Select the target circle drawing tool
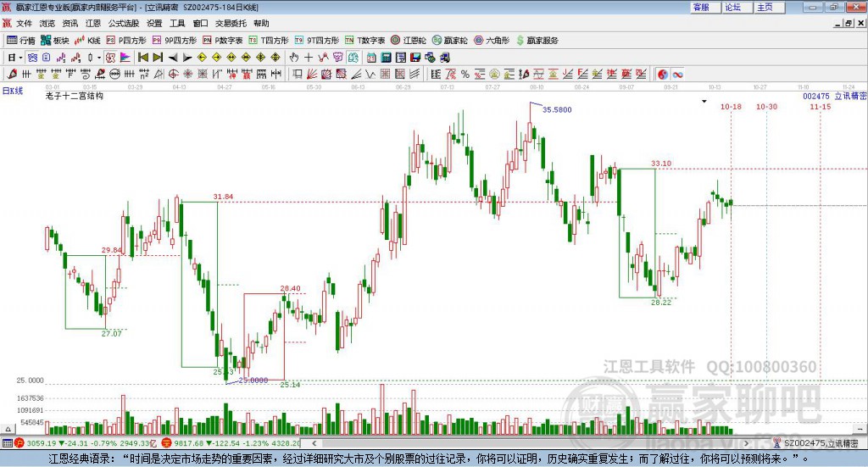This screenshot has width=868, height=467. (173, 74)
